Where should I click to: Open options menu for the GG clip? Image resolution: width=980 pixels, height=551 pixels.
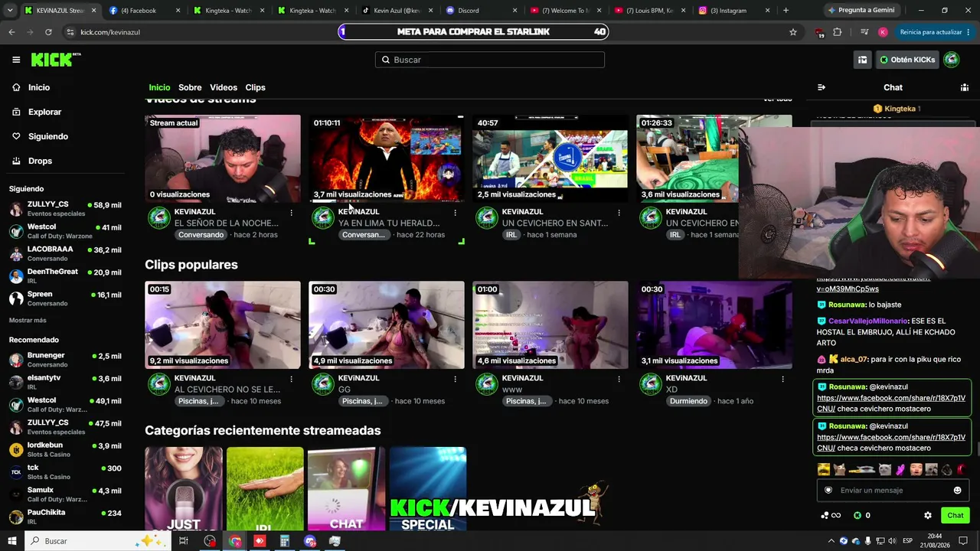(456, 379)
